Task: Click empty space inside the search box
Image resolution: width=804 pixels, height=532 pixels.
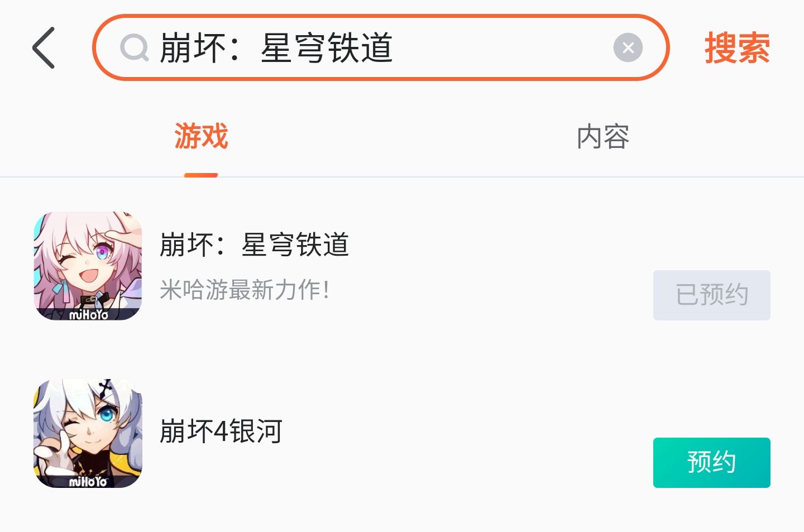Action: coord(502,48)
